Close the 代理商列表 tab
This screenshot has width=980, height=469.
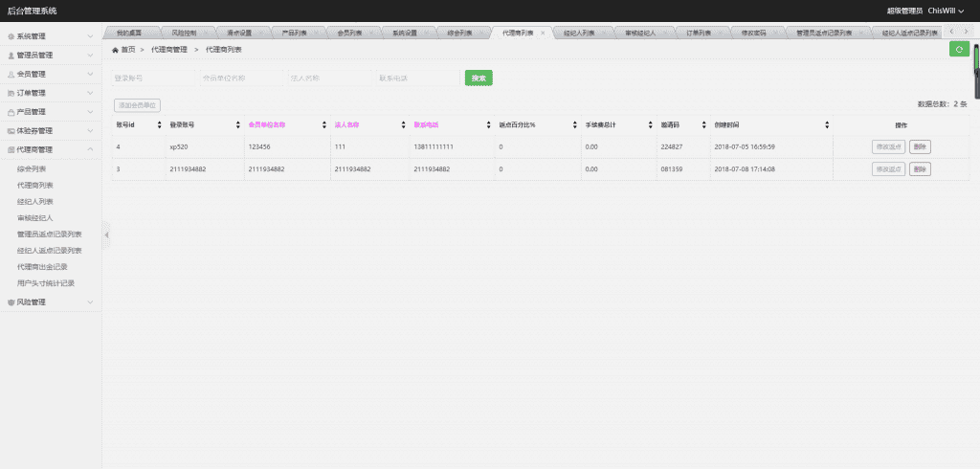(543, 33)
